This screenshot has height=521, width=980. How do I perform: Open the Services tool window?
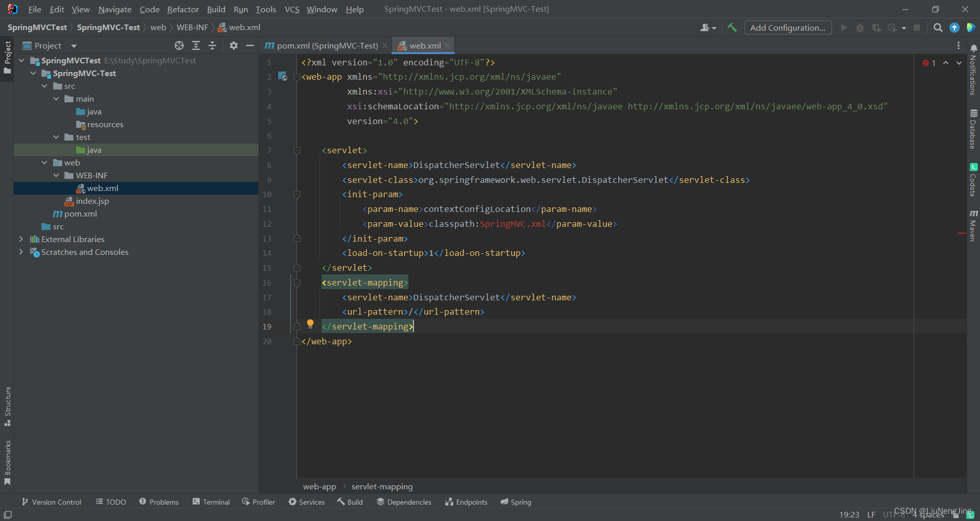click(306, 502)
